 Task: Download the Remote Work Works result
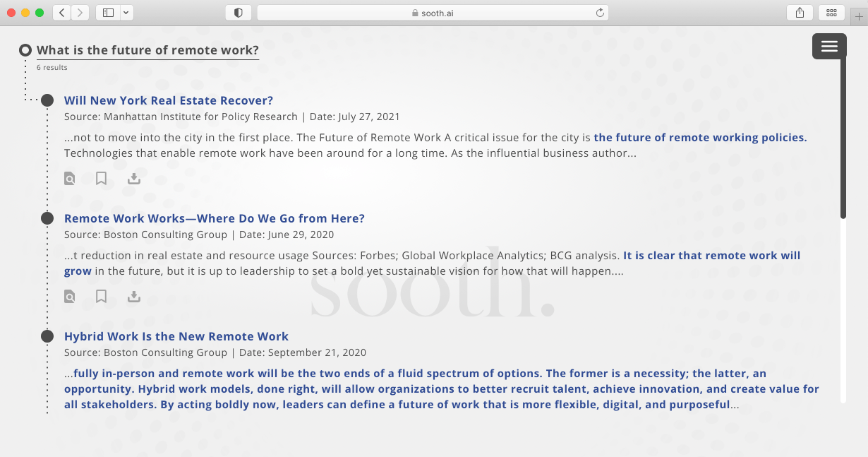coord(134,297)
